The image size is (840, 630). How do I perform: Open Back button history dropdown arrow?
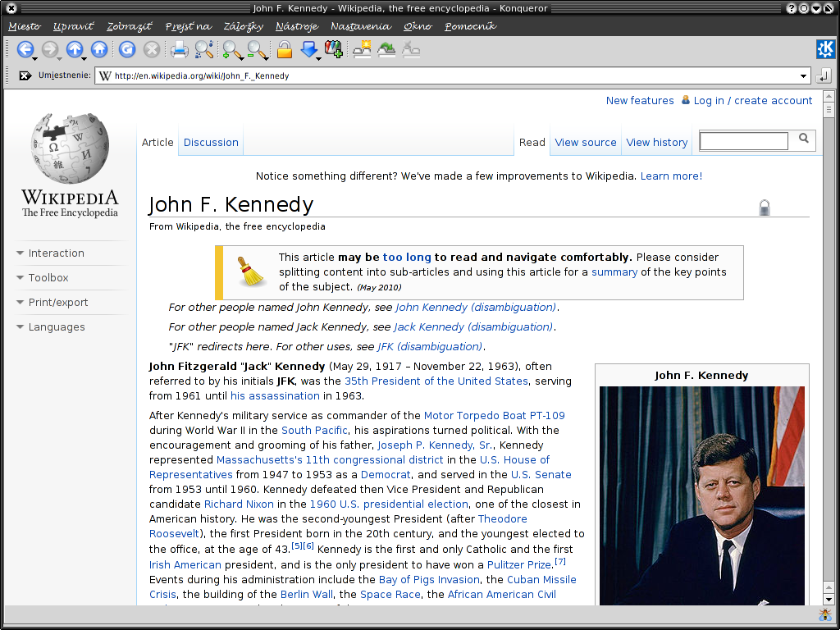click(x=34, y=58)
